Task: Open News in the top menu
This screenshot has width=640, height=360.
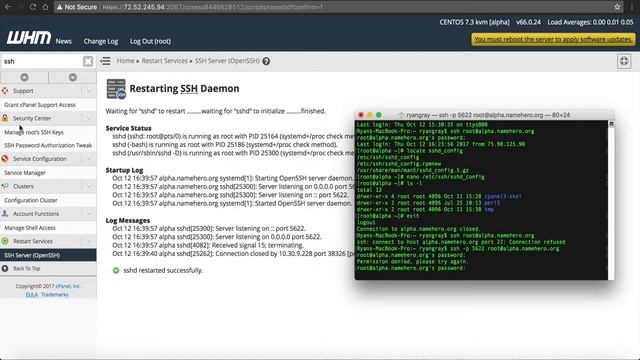Action: [x=64, y=41]
